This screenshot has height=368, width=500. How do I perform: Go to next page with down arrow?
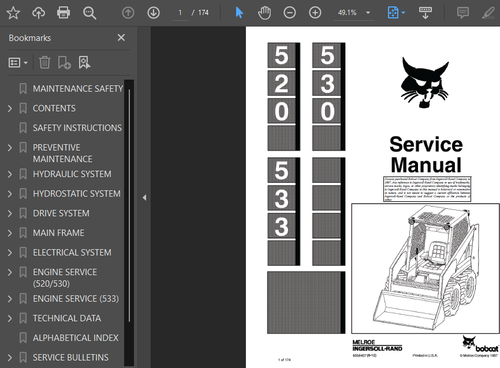pos(153,13)
